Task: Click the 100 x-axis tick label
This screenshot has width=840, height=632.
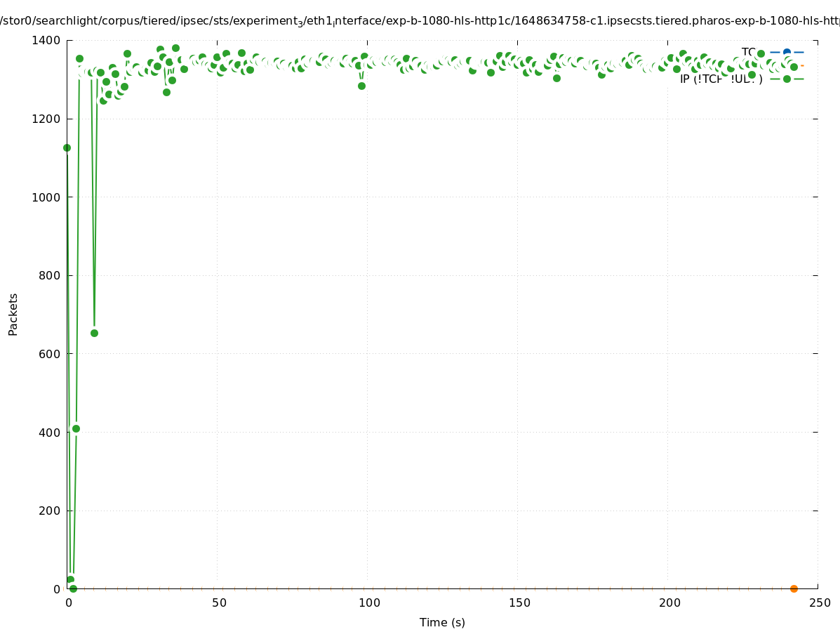Action: [369, 603]
